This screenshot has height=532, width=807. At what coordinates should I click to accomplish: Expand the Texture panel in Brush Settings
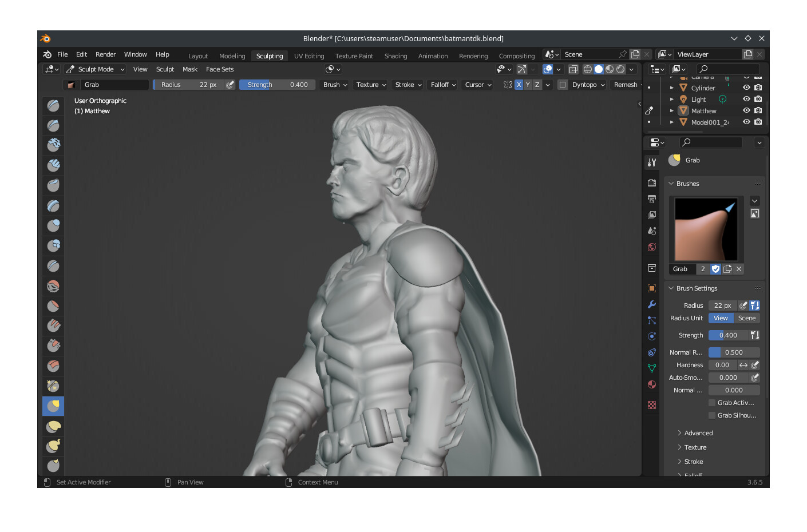click(695, 447)
